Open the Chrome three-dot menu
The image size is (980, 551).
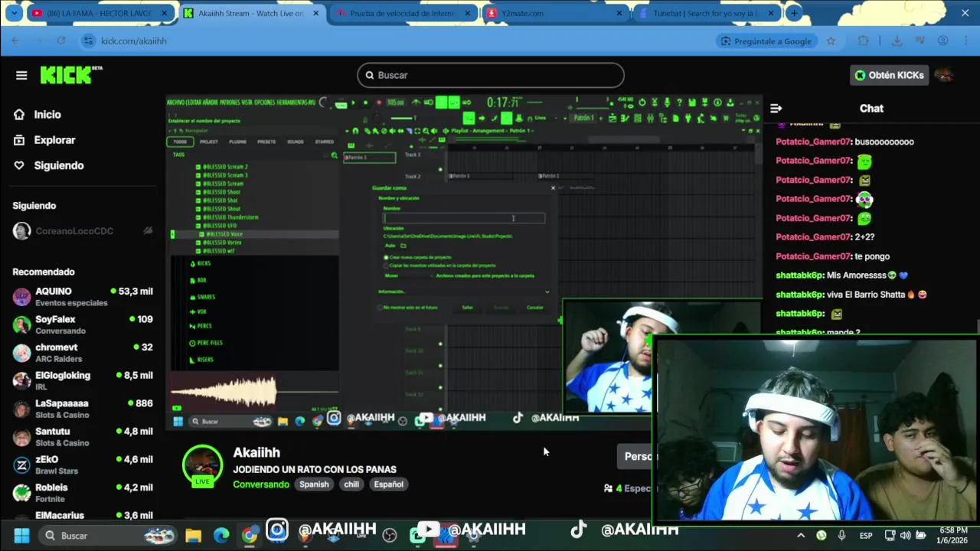click(965, 41)
